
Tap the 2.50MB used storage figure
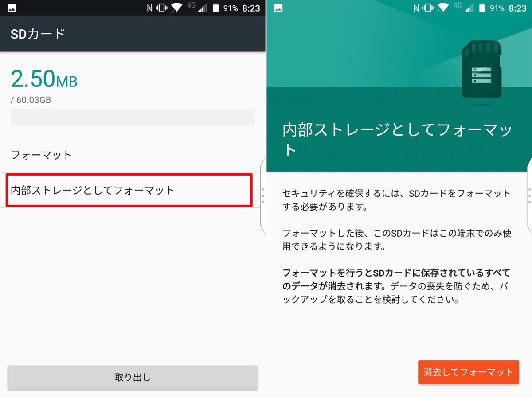click(44, 79)
